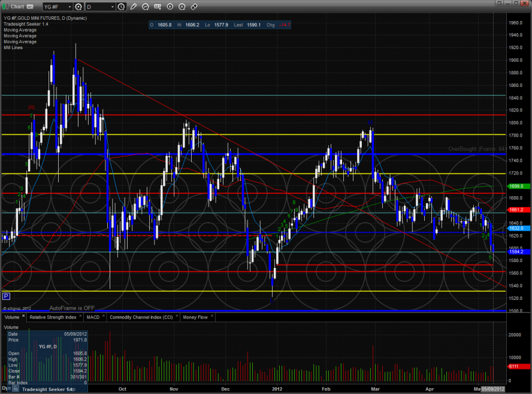Click the chart link badge beside Chart title
This screenshot has width=532, height=394.
tap(31, 7)
